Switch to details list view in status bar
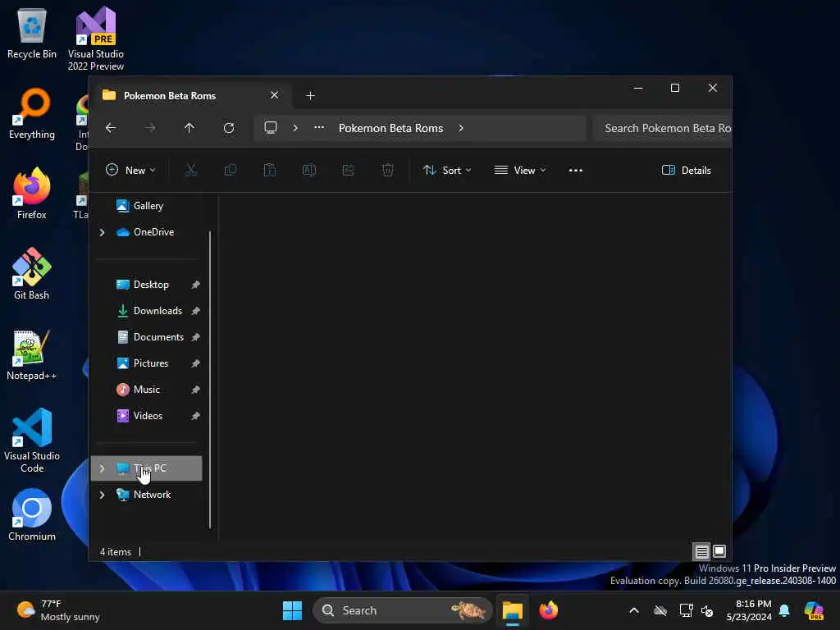The width and height of the screenshot is (840, 630). coord(702,551)
